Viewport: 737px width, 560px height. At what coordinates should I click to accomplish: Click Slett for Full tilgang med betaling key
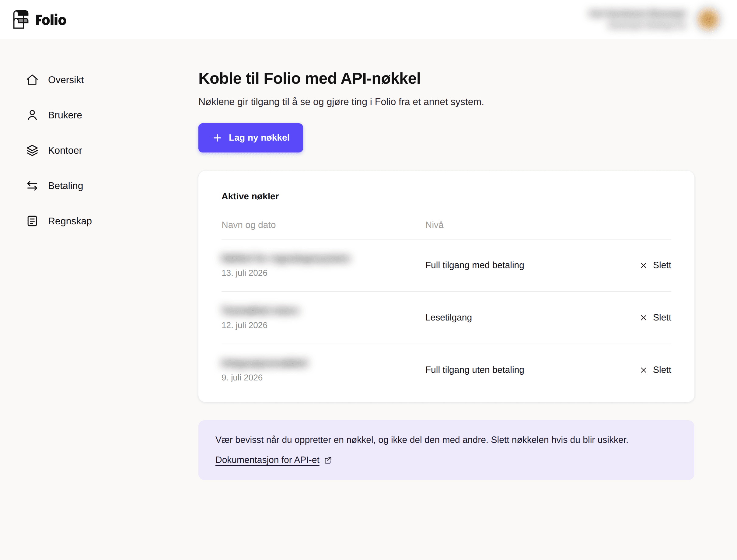point(662,265)
